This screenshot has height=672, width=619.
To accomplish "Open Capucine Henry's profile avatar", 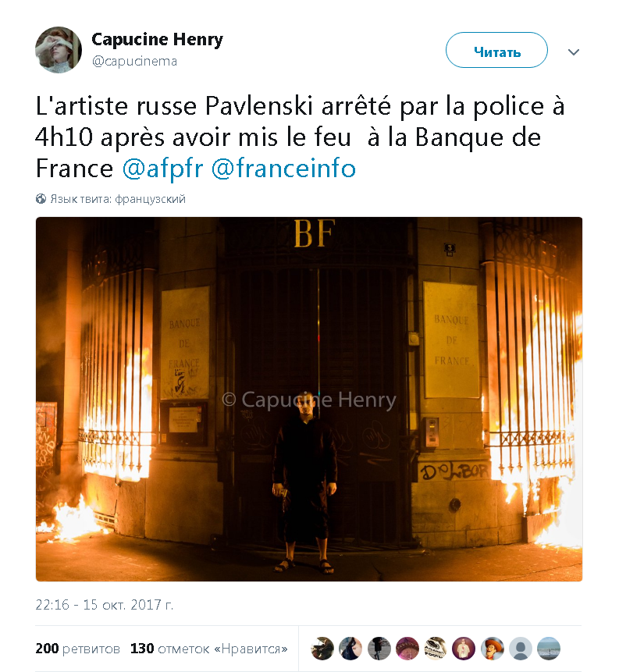I will pyautogui.click(x=59, y=50).
